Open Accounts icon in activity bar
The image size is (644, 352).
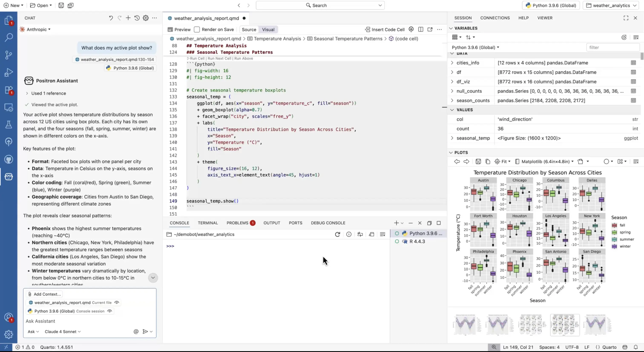pyautogui.click(x=9, y=317)
